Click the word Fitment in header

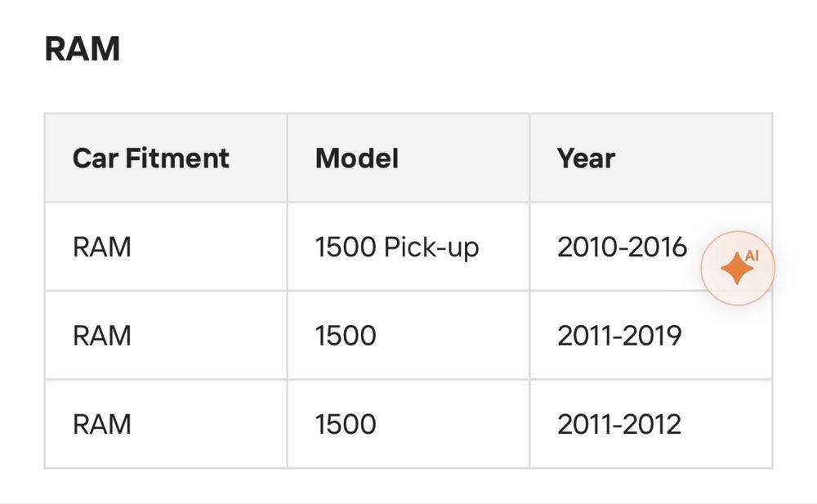177,158
